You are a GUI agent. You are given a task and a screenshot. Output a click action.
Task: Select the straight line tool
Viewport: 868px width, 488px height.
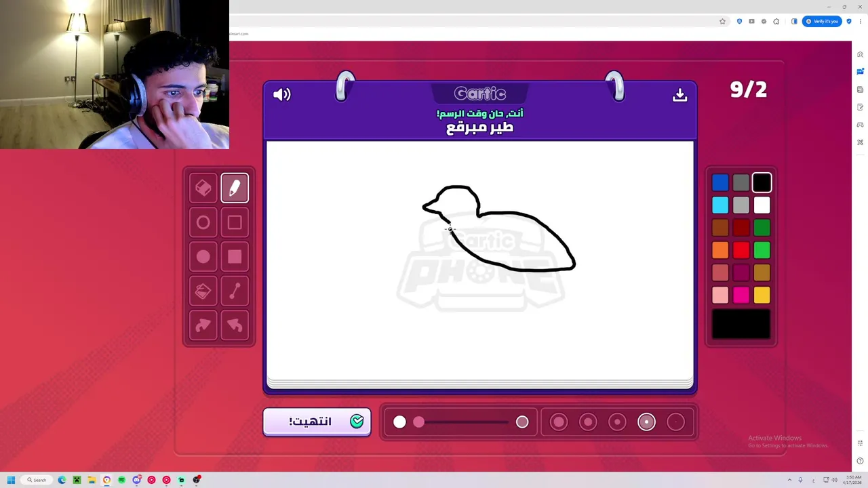tap(235, 291)
